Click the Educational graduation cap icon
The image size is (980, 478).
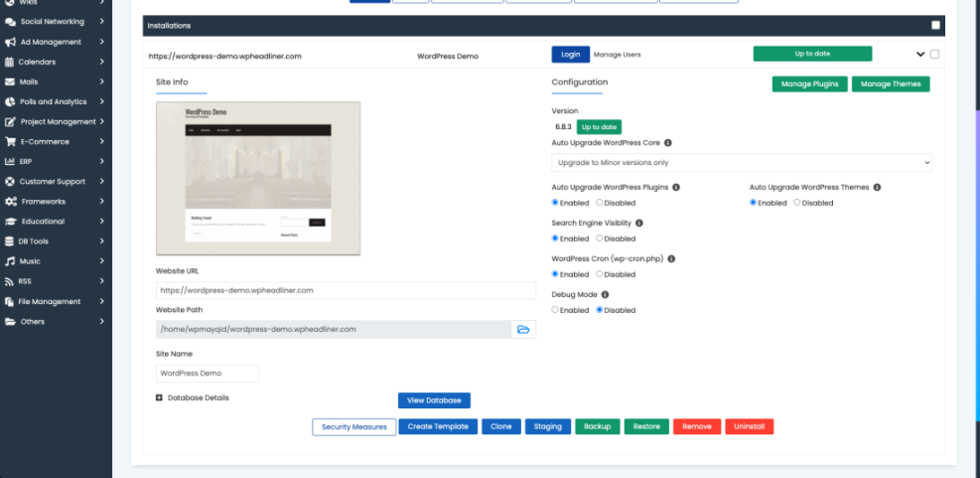[x=11, y=222]
